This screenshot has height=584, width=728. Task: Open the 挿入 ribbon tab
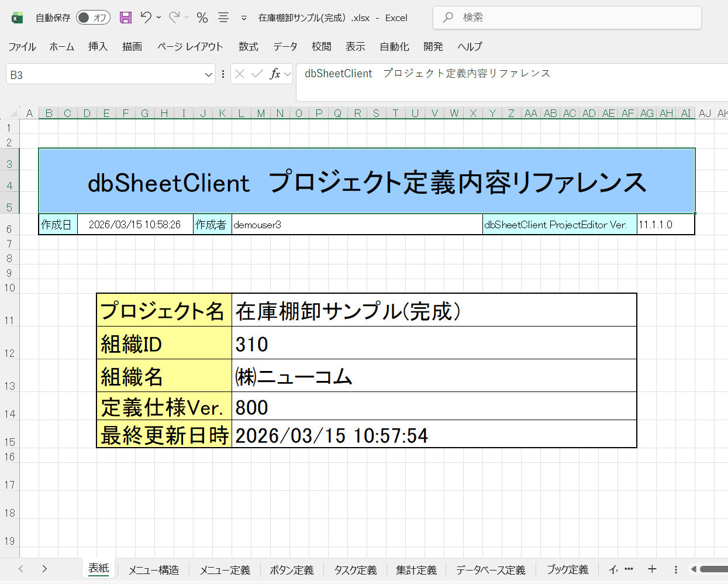coord(98,46)
